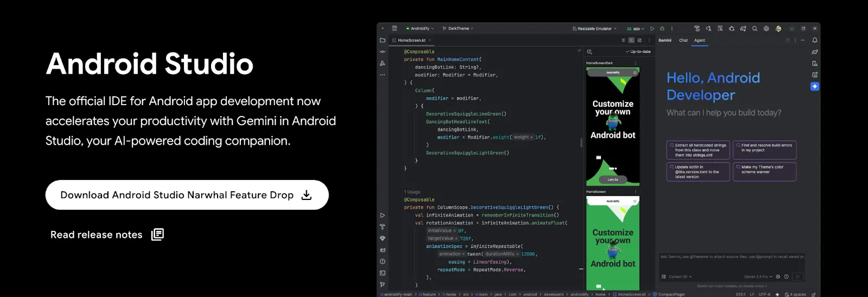This screenshot has height=297, width=868.
Task: Open the app run configuration dropdown
Action: (636, 29)
